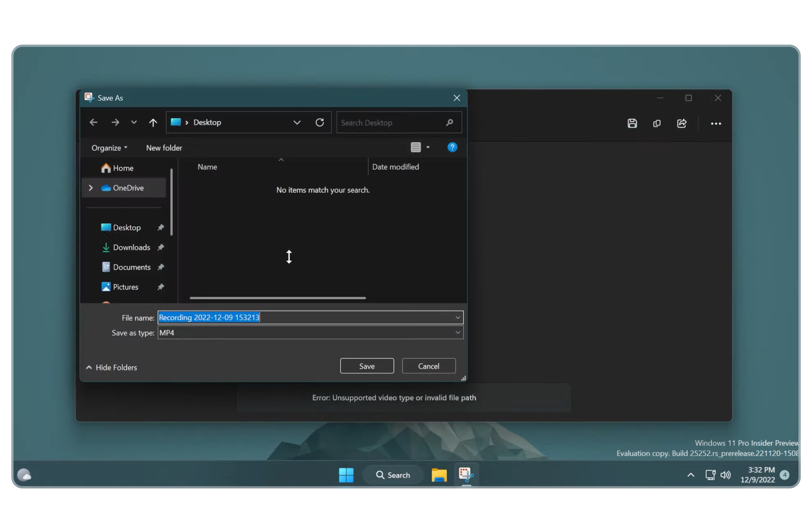812x532 pixels.
Task: Click the refresh button icon
Action: click(x=319, y=122)
